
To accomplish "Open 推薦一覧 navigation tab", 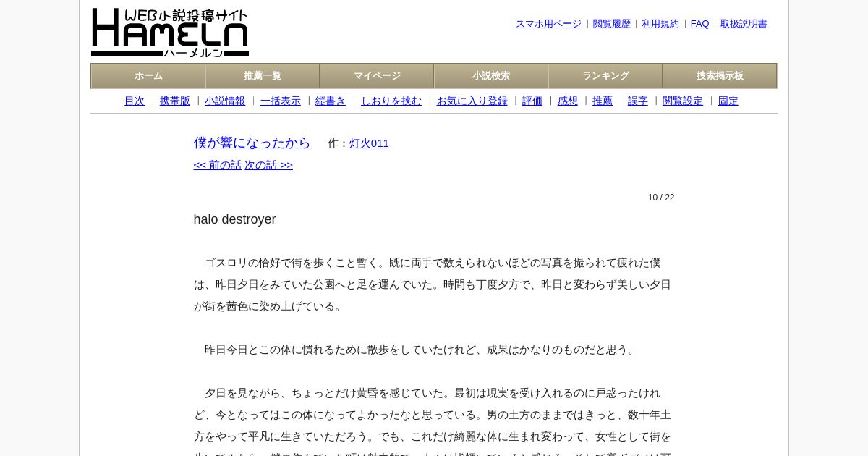I will pyautogui.click(x=263, y=76).
